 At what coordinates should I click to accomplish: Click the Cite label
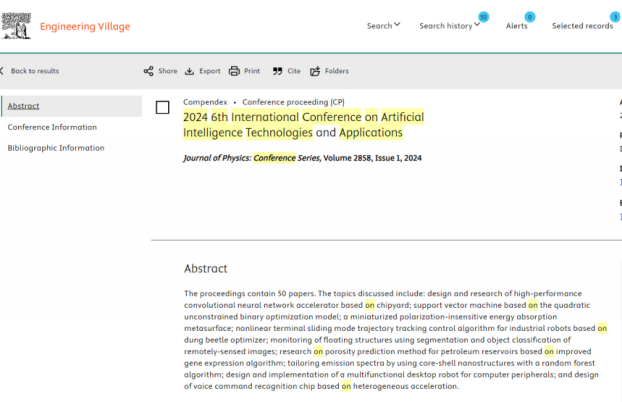click(294, 71)
